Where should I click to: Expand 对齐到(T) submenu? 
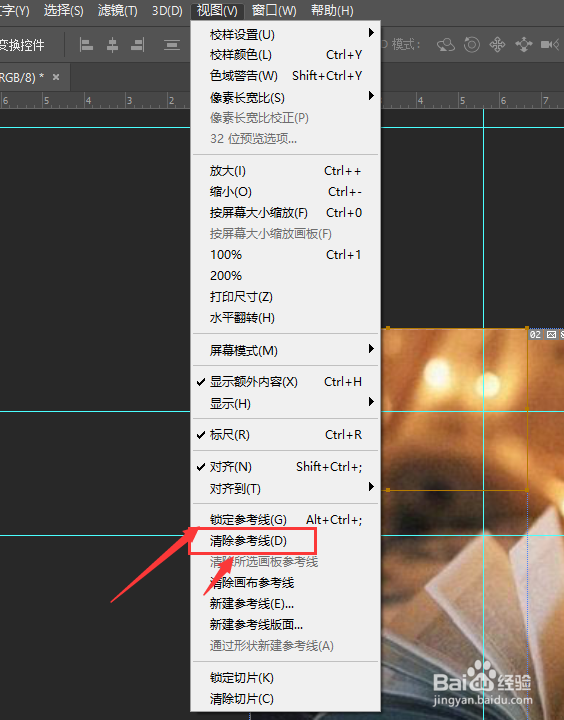(285, 489)
